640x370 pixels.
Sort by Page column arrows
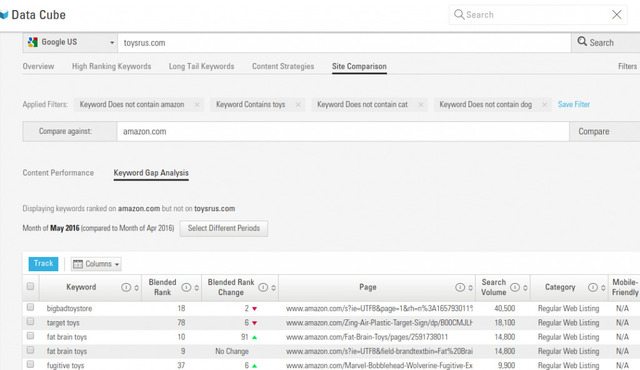[470, 288]
